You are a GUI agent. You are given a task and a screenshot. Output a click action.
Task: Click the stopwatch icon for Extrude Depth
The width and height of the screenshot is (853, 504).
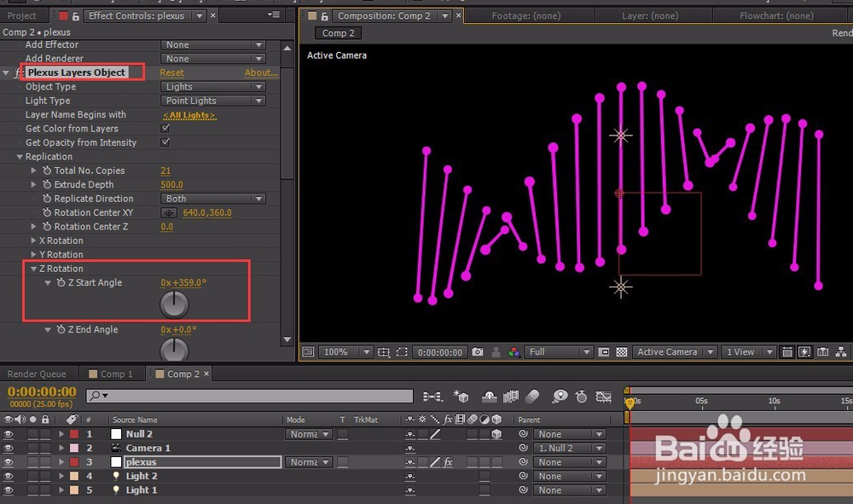(x=47, y=185)
